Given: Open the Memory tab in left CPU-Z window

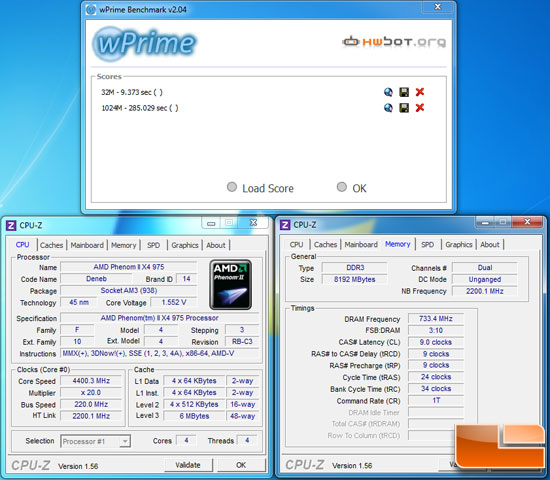Looking at the screenshot, I should pyautogui.click(x=123, y=245).
